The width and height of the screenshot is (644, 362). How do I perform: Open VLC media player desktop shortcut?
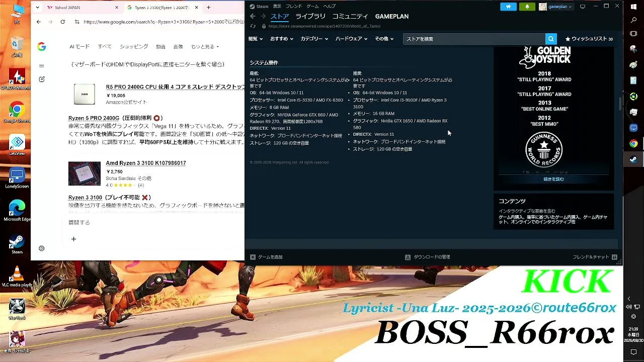pos(17,277)
